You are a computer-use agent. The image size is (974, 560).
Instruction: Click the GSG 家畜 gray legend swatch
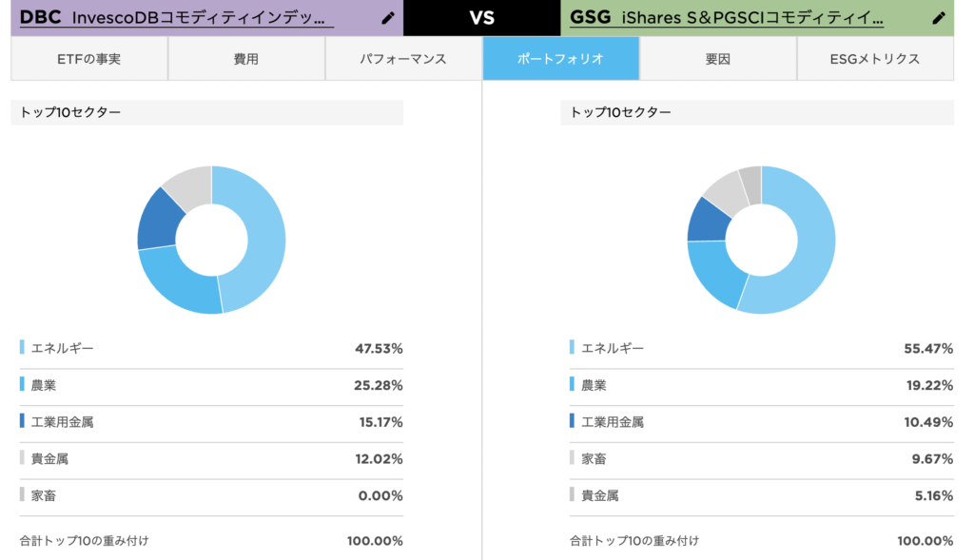(572, 458)
